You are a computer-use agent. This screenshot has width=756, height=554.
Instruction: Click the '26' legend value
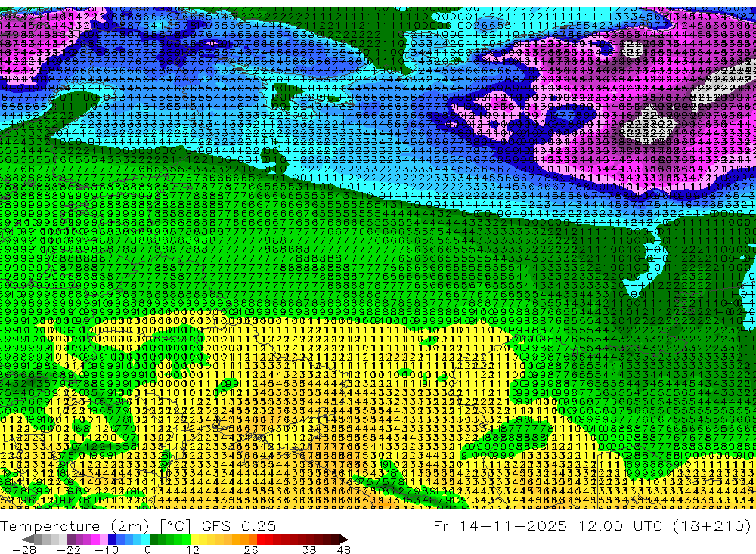251,549
